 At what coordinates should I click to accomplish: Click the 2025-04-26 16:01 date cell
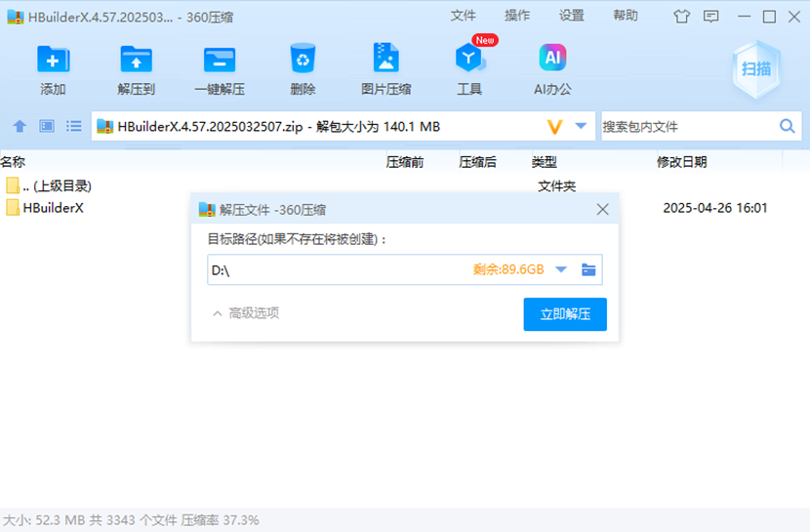[715, 208]
